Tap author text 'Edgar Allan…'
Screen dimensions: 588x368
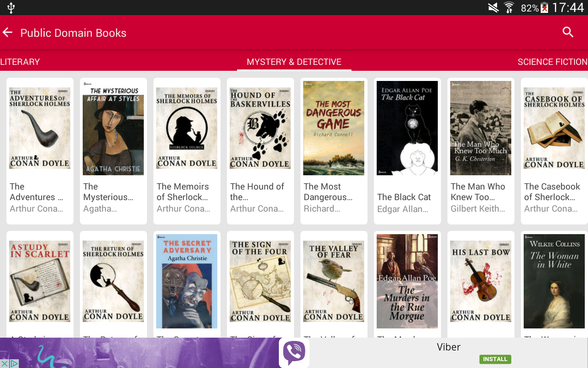403,209
